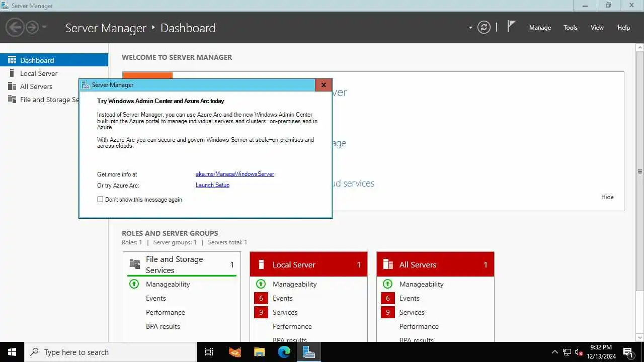The width and height of the screenshot is (644, 362).
Task: Open Performance in File and Storage tile
Action: point(166,312)
